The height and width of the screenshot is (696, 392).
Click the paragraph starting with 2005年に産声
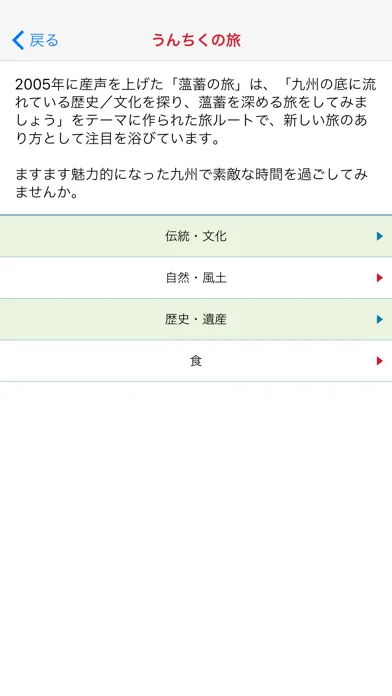point(194,111)
